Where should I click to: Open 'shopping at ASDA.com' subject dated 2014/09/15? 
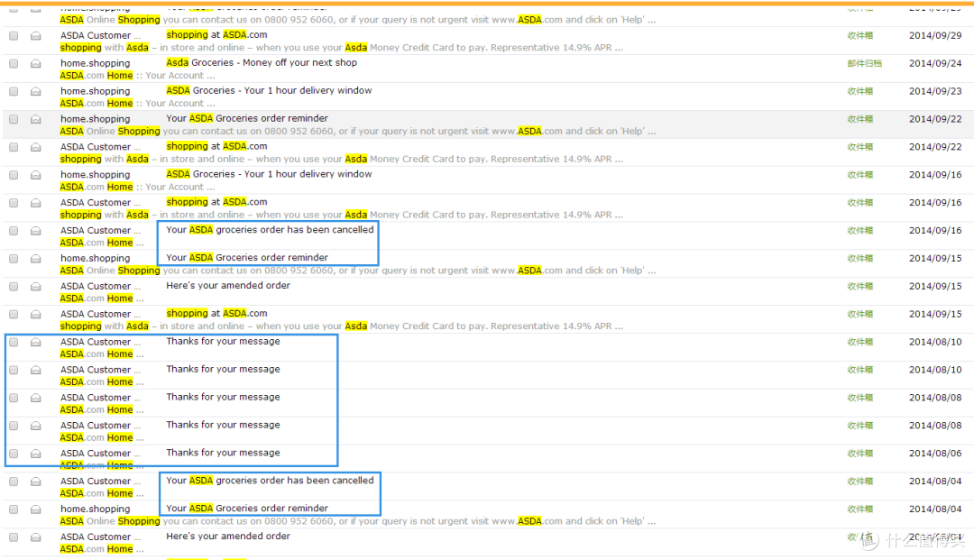click(x=216, y=314)
